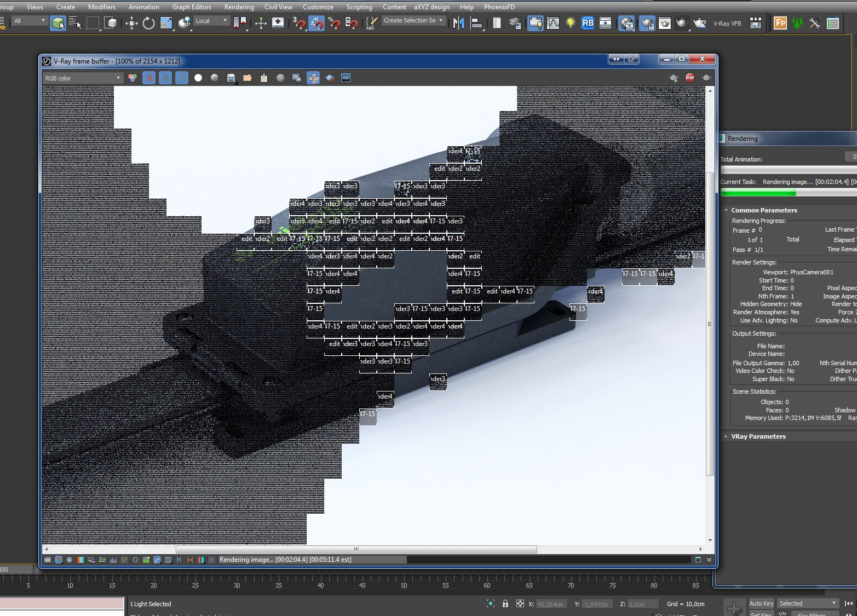Open the RGB color channel dropdown
Viewport: 857px width, 616px height.
(82, 78)
